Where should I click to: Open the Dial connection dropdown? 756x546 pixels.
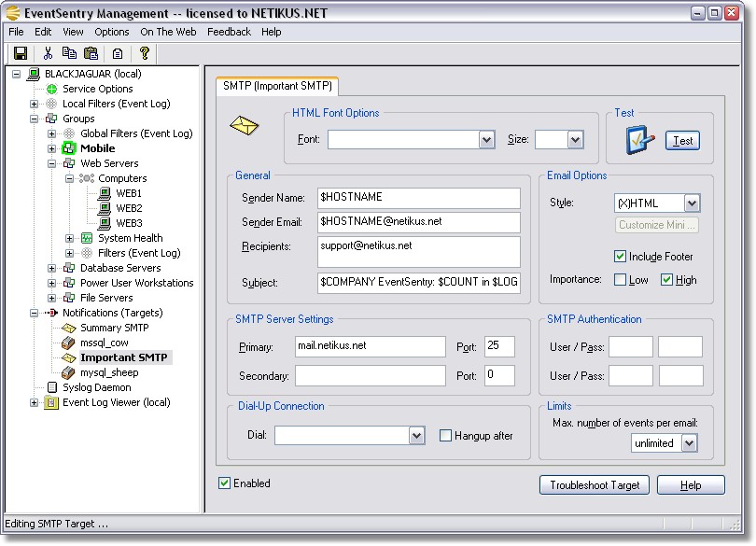(x=416, y=436)
